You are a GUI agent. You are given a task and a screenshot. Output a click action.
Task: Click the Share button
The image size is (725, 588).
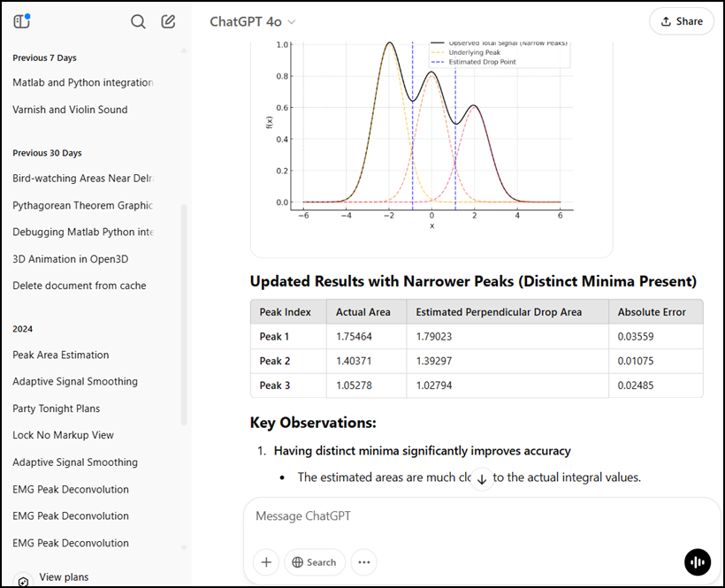coord(681,21)
